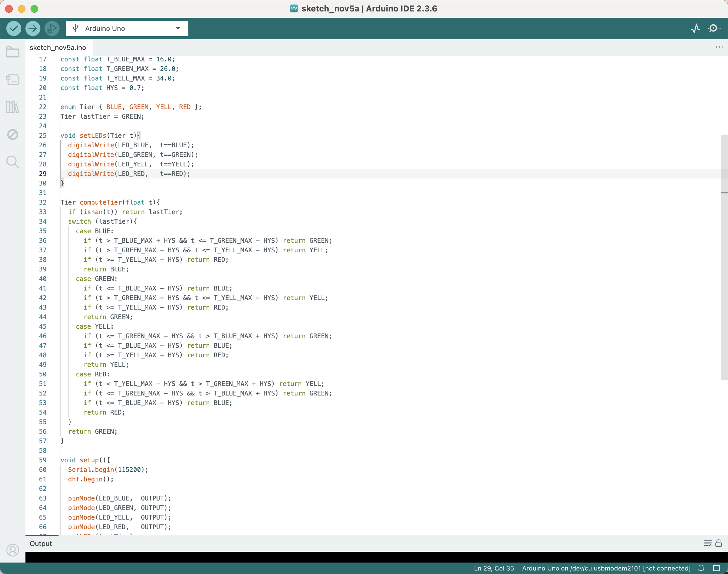
Task: Click the Output panel label
Action: point(41,544)
